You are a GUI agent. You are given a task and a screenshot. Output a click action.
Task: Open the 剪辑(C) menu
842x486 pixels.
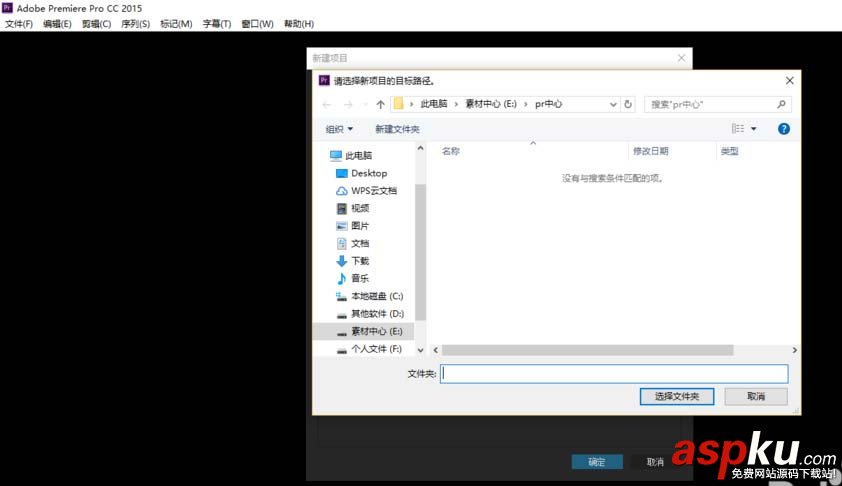point(96,24)
